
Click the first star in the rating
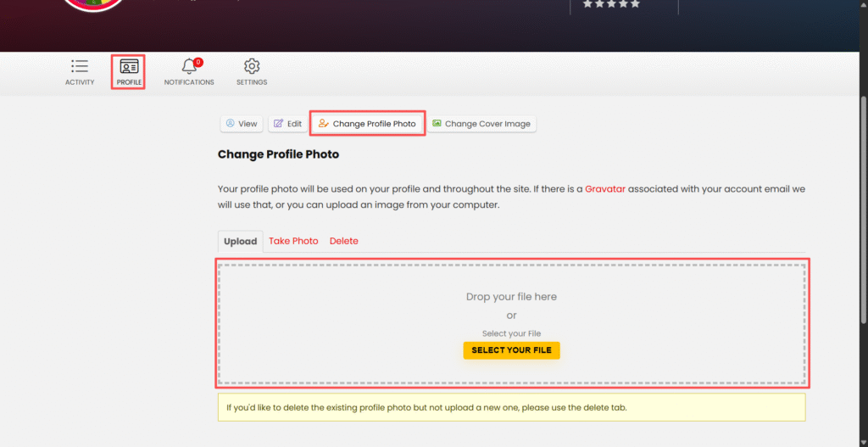point(587,4)
